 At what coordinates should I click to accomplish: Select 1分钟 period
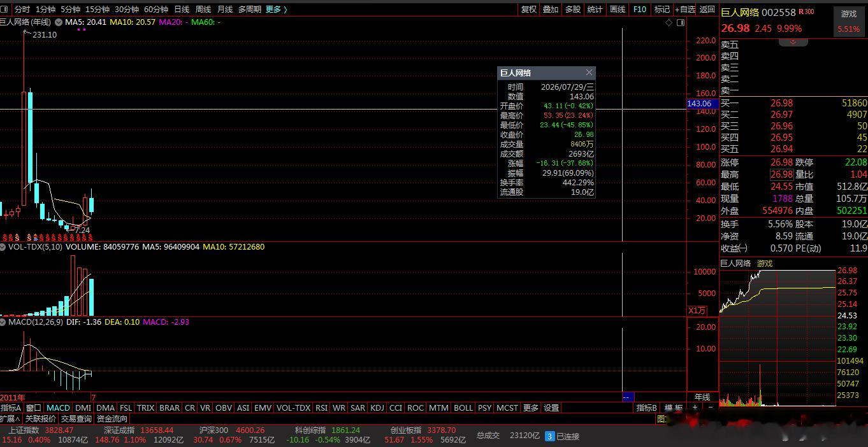[46, 9]
